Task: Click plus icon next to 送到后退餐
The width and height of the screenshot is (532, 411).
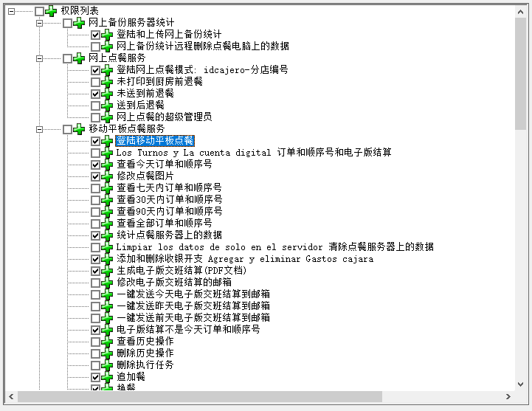Action: (x=107, y=106)
